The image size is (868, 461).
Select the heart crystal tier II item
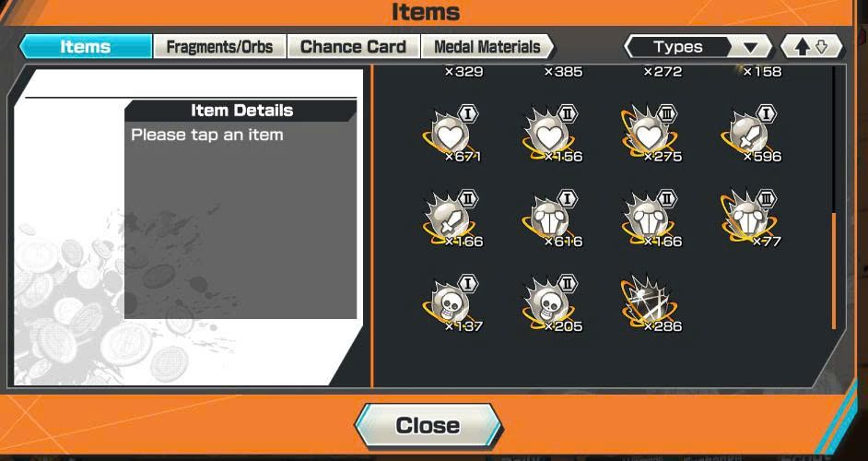551,134
